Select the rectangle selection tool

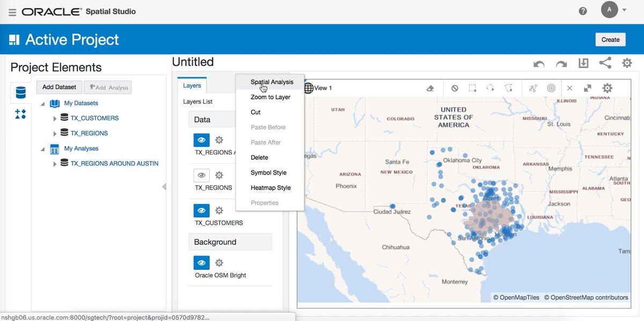pyautogui.click(x=472, y=88)
